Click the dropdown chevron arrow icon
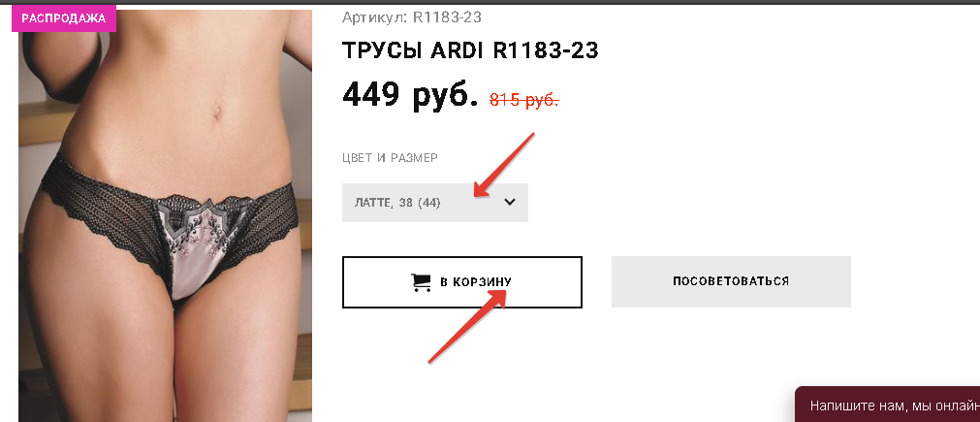980x422 pixels. click(510, 202)
